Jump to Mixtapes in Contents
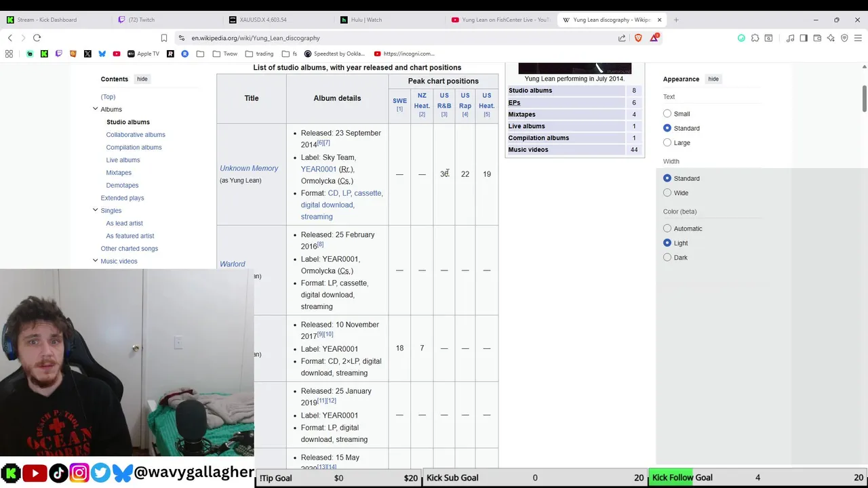The image size is (868, 488). pos(119,173)
